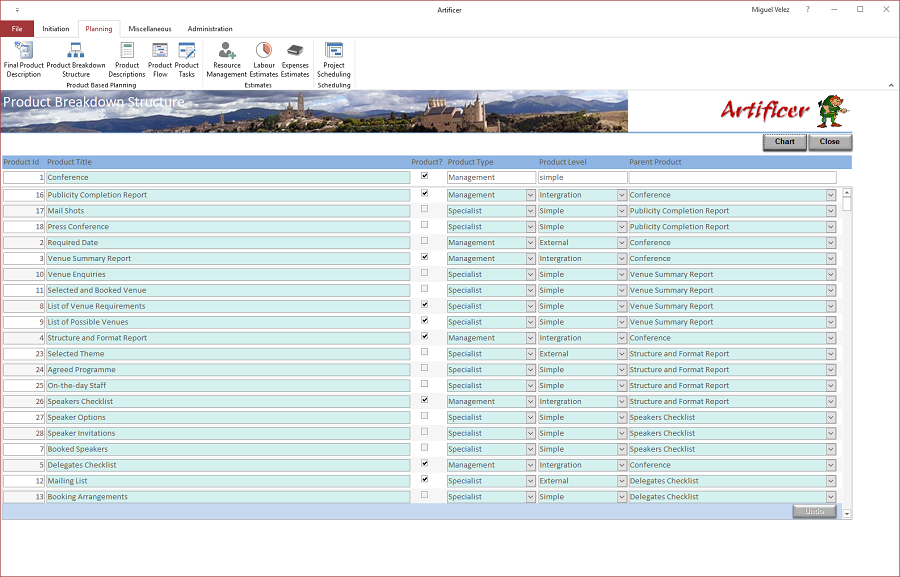
Task: Open the File menu tab
Action: [x=17, y=29]
